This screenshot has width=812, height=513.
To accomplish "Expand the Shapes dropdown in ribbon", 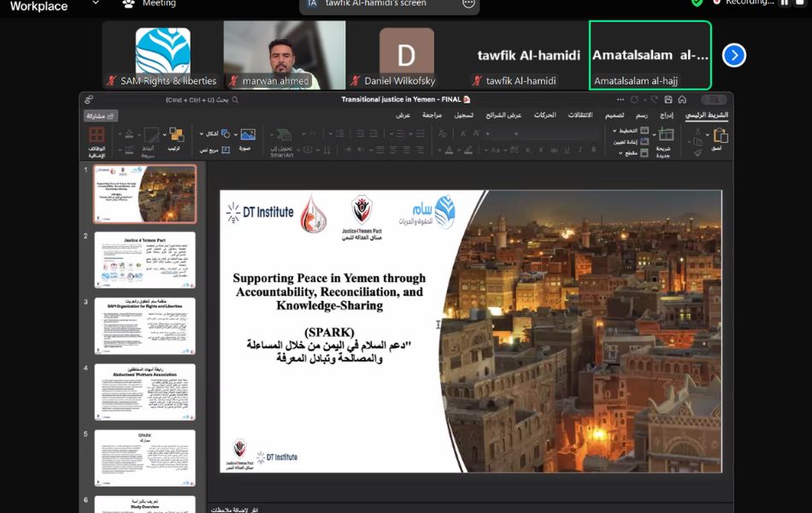I will pyautogui.click(x=202, y=133).
